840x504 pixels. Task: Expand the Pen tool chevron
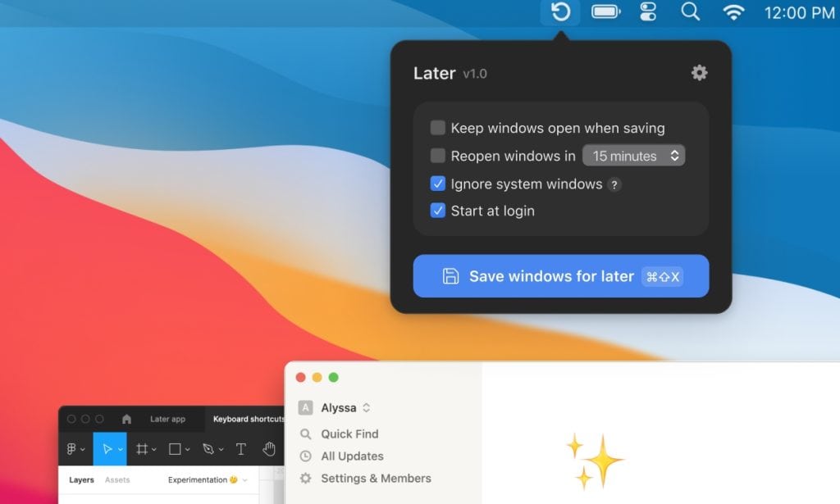pos(221,449)
